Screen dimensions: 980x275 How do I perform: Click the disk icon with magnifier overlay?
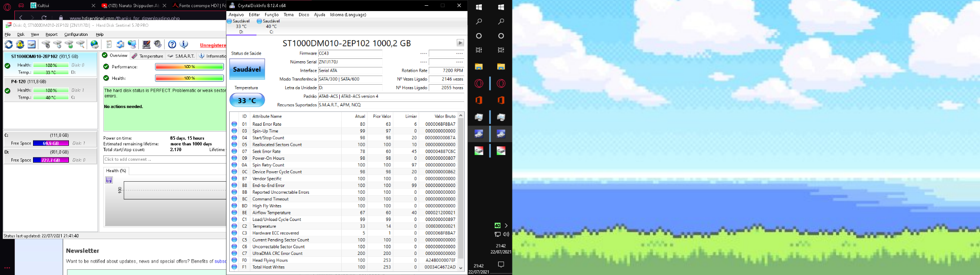point(80,44)
